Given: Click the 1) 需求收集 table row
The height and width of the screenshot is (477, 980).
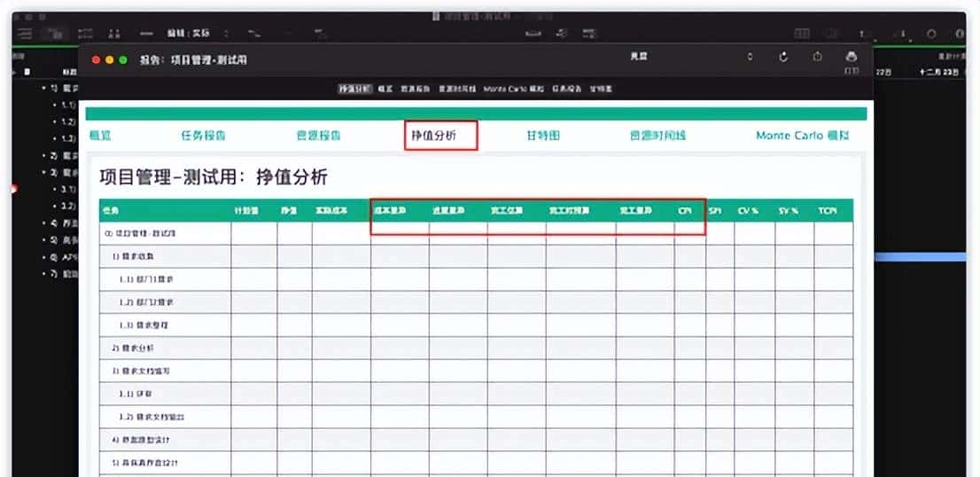Looking at the screenshot, I should pyautogui.click(x=476, y=256).
